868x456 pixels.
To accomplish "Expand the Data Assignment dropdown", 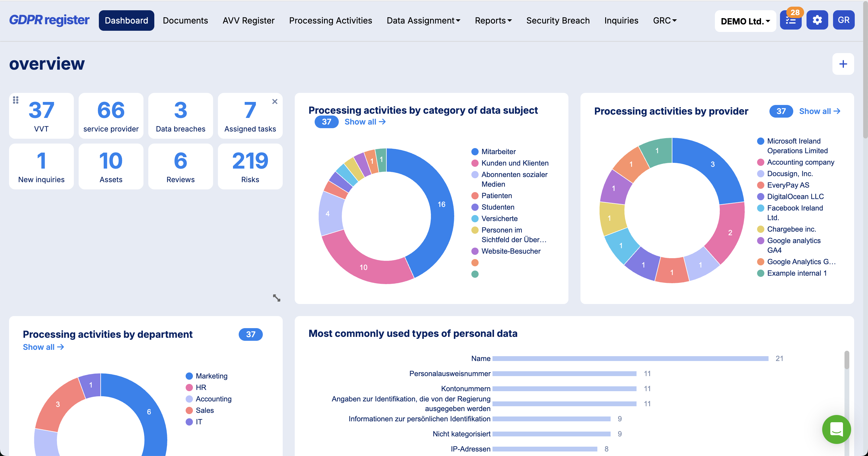I will (x=423, y=21).
